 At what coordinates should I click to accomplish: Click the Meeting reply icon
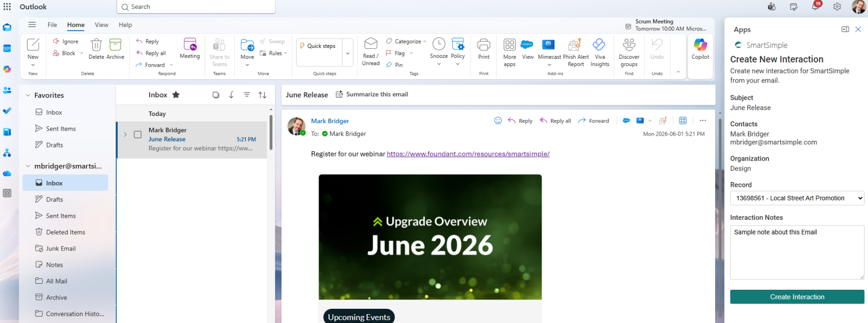(190, 45)
